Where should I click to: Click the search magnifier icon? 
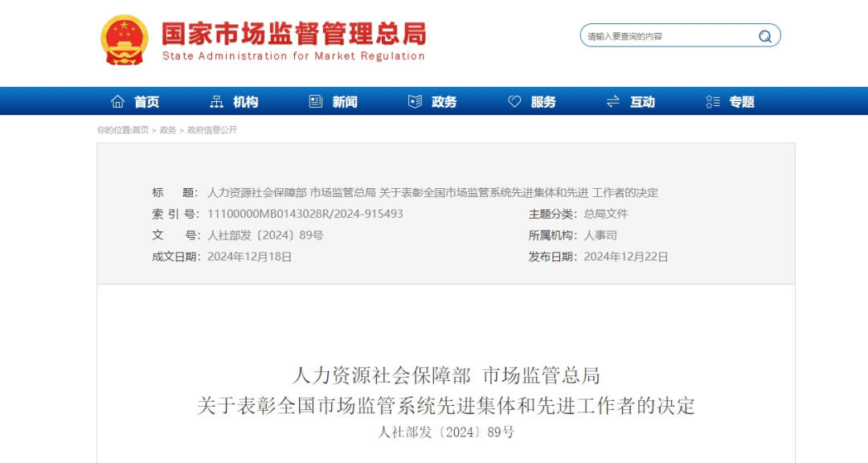coord(765,36)
